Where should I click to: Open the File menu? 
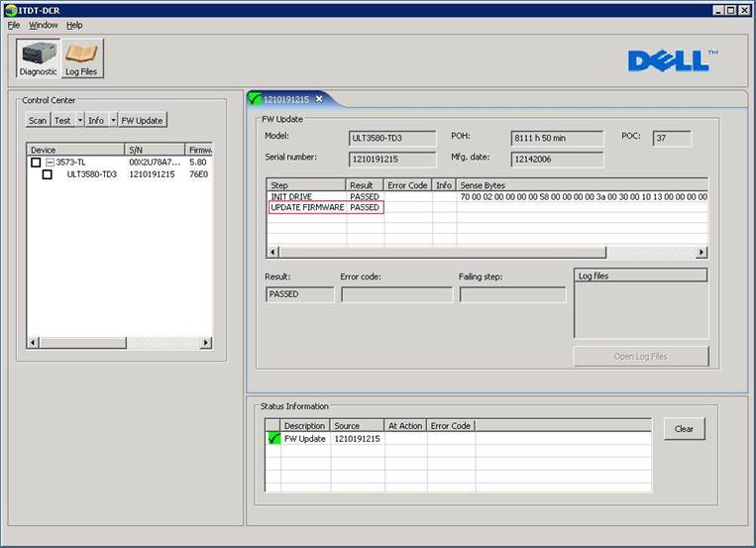pos(14,25)
